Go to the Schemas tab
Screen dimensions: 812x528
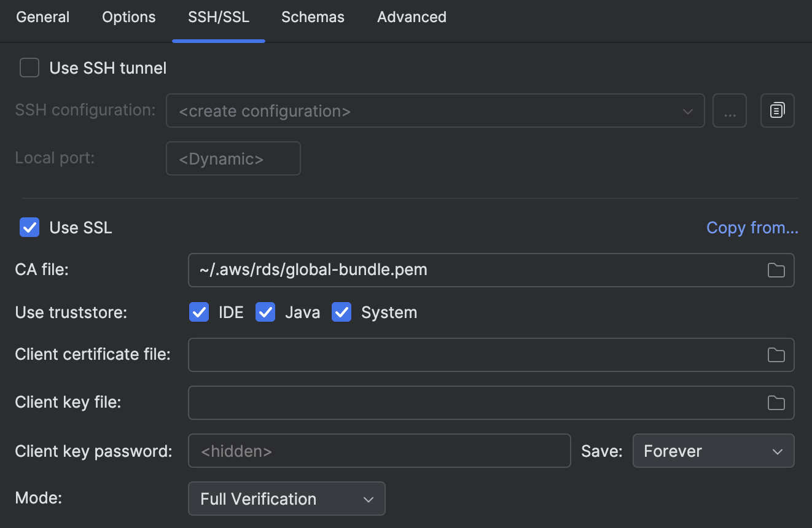313,17
